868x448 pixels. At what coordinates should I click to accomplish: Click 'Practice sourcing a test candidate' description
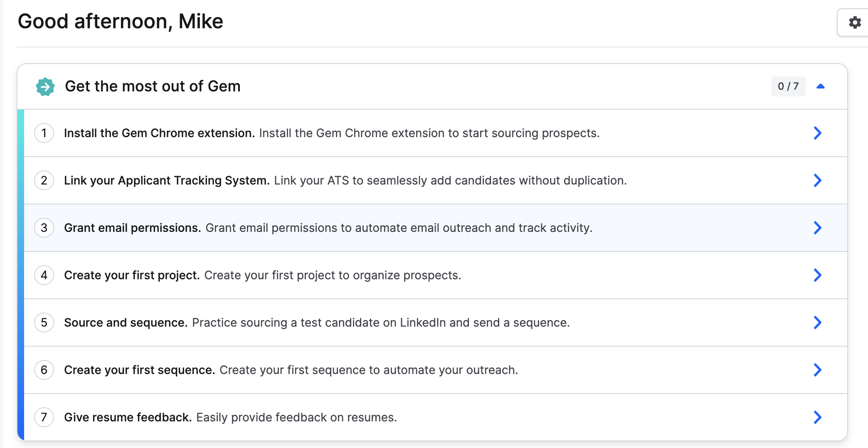point(381,322)
